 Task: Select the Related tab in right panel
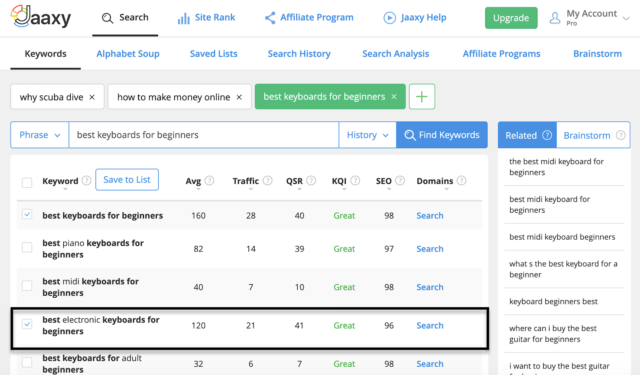[527, 135]
